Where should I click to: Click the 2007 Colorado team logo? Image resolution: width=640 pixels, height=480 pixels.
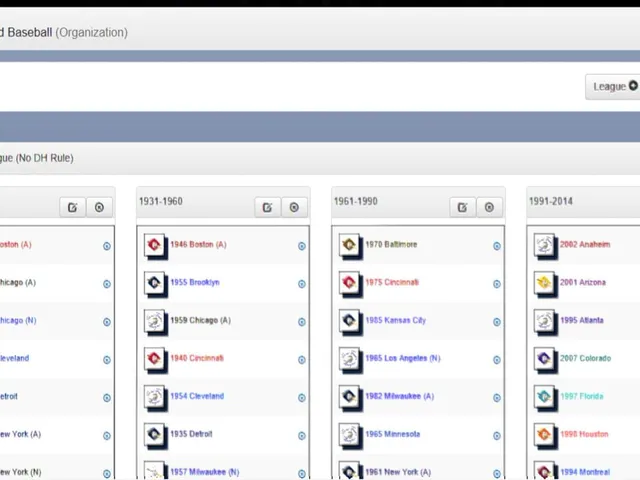coord(544,359)
